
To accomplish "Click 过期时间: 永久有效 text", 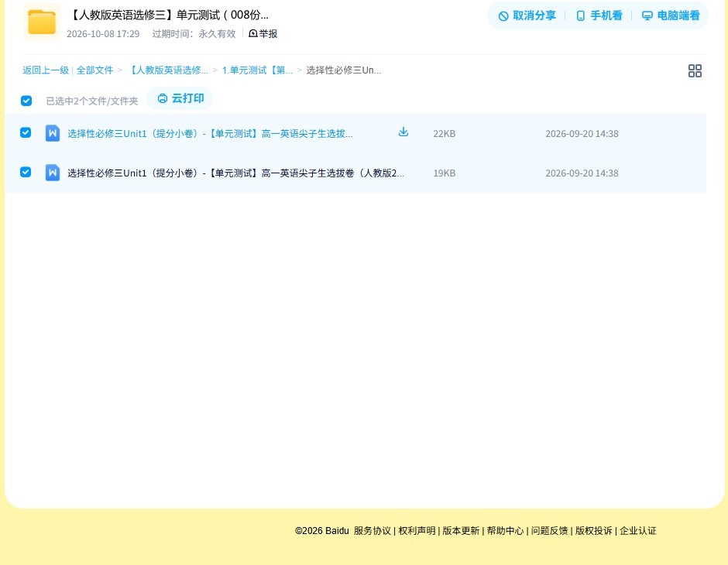I will point(194,34).
